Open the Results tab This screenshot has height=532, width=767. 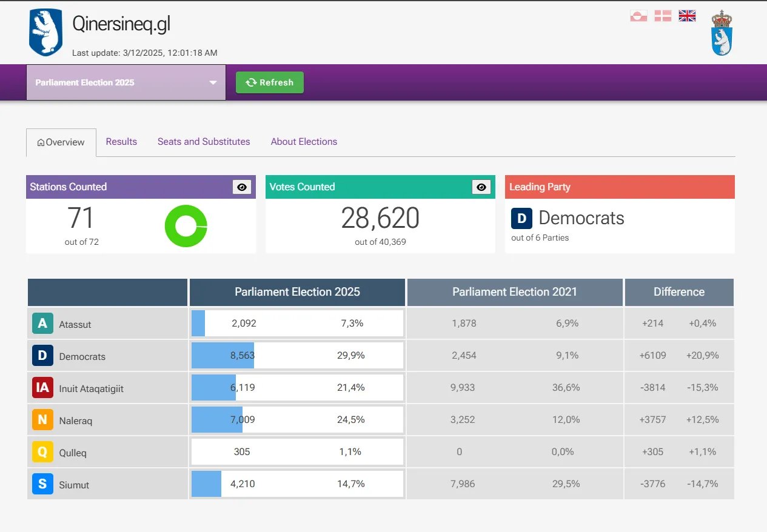121,142
